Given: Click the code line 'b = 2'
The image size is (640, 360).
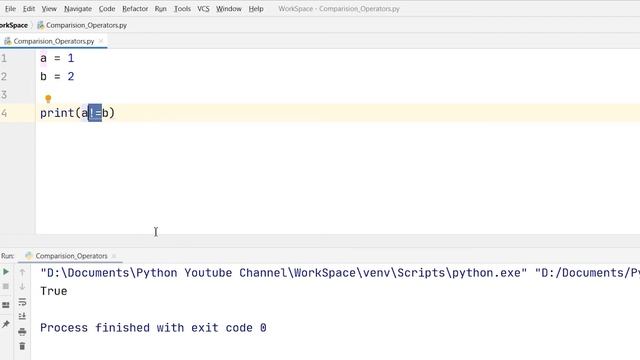Looking at the screenshot, I should pyautogui.click(x=57, y=76).
